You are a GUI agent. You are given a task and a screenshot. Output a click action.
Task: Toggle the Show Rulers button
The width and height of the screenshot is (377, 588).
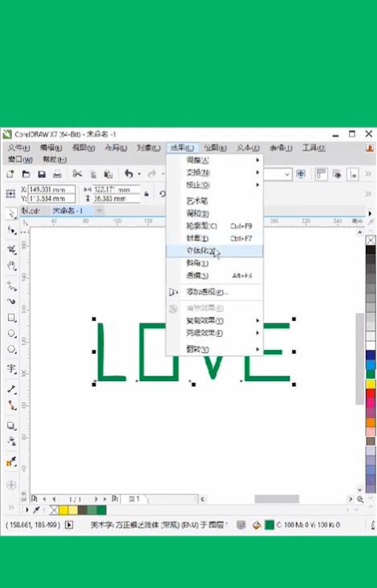tap(321, 174)
